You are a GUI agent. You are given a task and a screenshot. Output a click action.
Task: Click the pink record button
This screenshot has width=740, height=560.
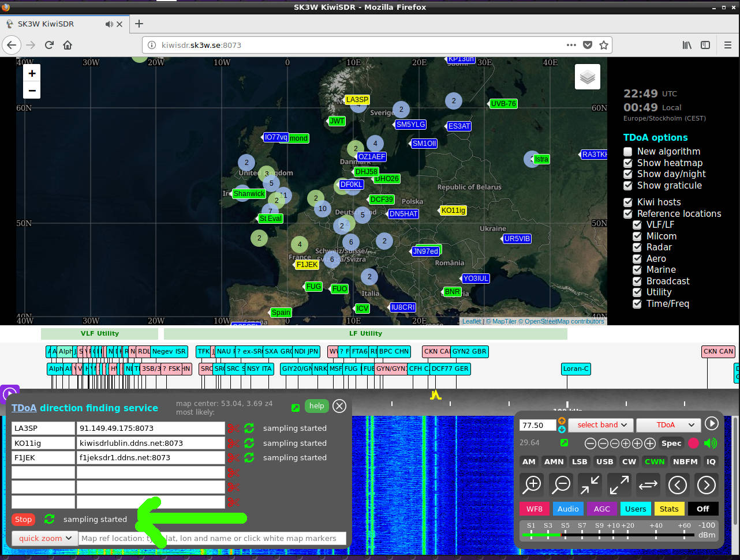click(693, 443)
